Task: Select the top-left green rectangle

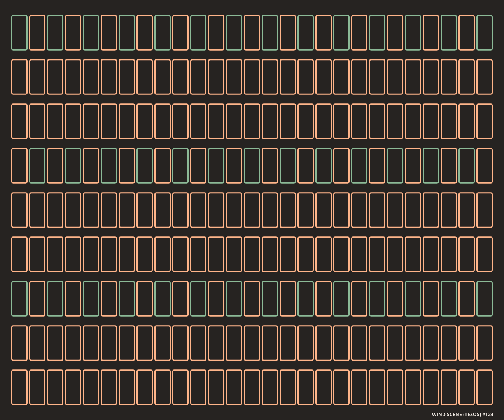Action: point(19,33)
